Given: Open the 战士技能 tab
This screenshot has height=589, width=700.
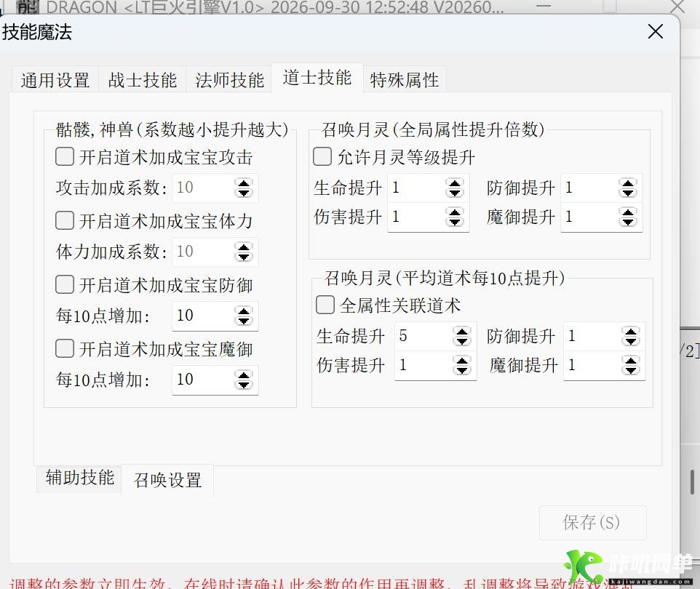Looking at the screenshot, I should coord(143,80).
